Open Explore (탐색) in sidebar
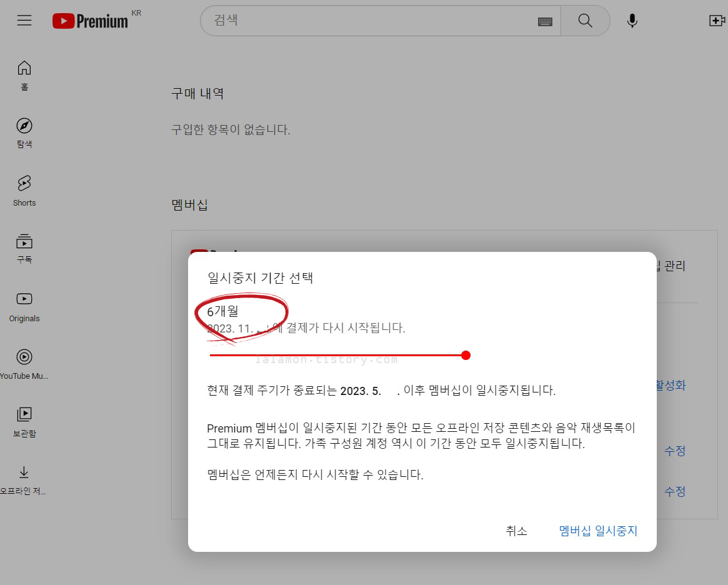This screenshot has width=728, height=585. (24, 132)
